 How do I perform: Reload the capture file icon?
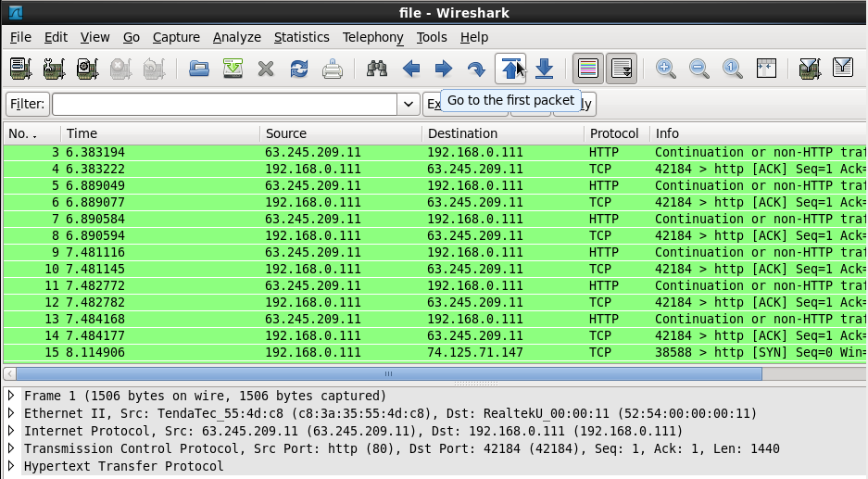tap(299, 69)
